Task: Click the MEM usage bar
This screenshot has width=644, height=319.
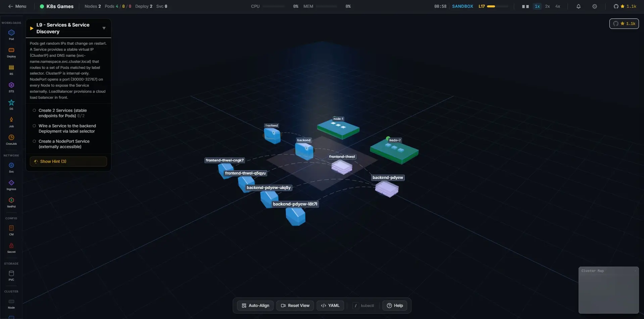Action: (327, 6)
